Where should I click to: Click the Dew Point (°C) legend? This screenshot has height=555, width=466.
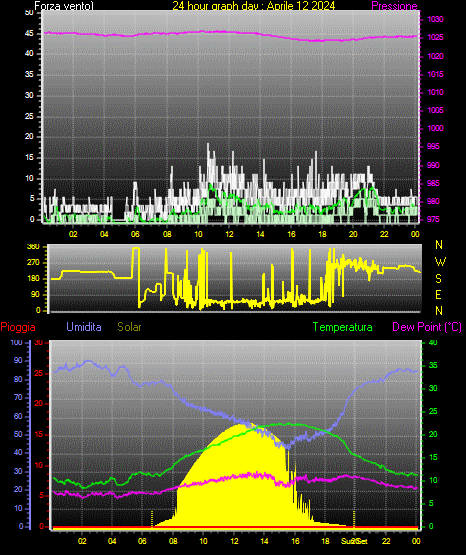[x=427, y=327]
